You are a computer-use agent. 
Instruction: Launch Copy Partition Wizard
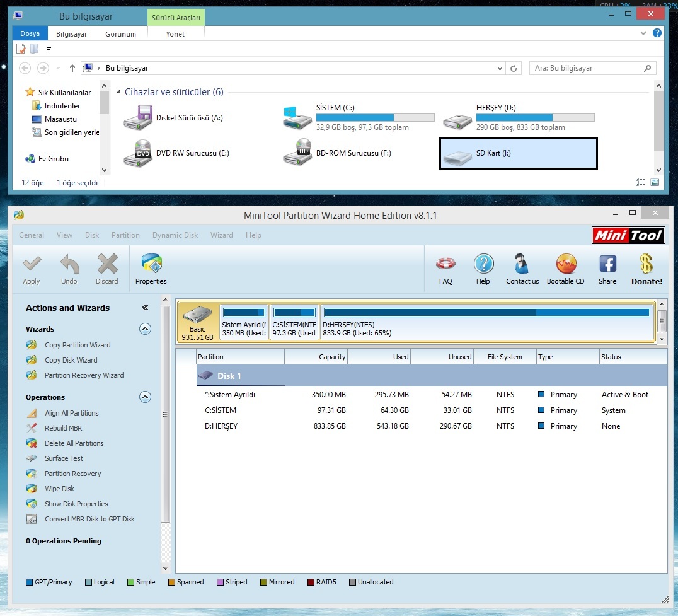click(x=78, y=345)
